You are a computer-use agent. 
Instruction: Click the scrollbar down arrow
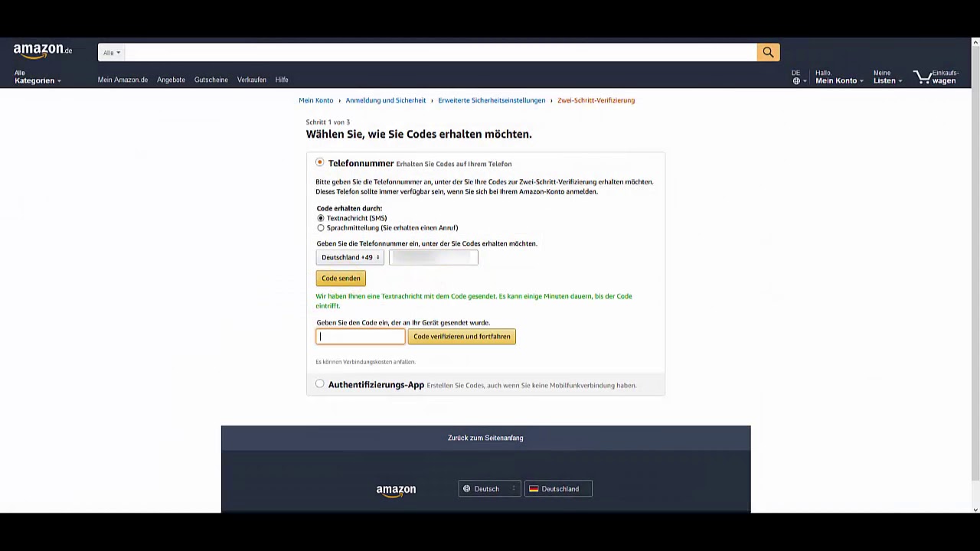[975, 510]
